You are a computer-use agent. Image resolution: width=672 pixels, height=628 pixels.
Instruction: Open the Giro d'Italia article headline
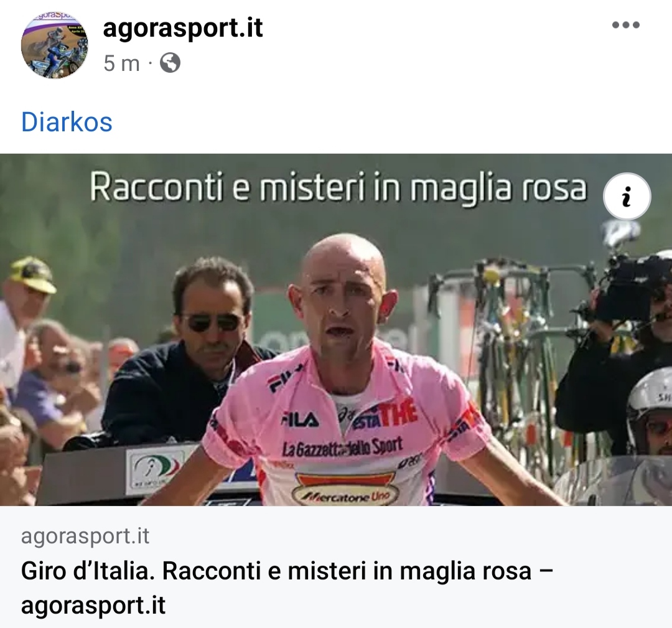click(x=287, y=588)
